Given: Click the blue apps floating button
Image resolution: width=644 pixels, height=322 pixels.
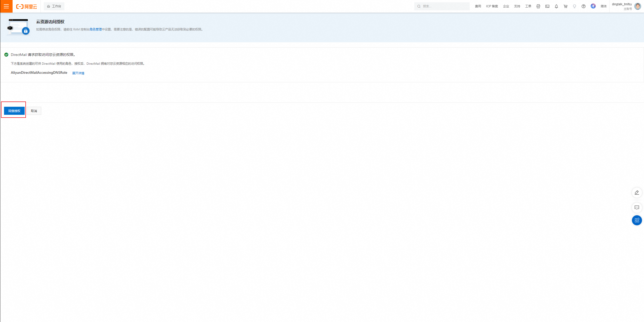Looking at the screenshot, I should (637, 220).
